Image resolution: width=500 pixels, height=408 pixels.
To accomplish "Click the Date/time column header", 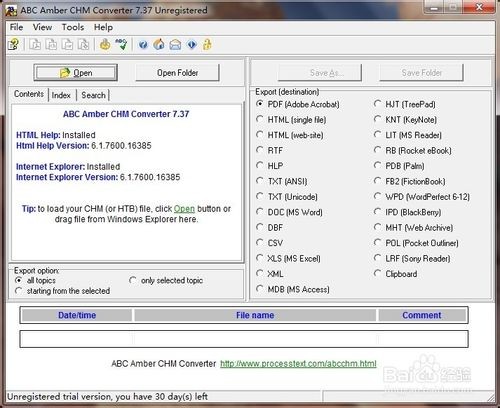I will 77,315.
